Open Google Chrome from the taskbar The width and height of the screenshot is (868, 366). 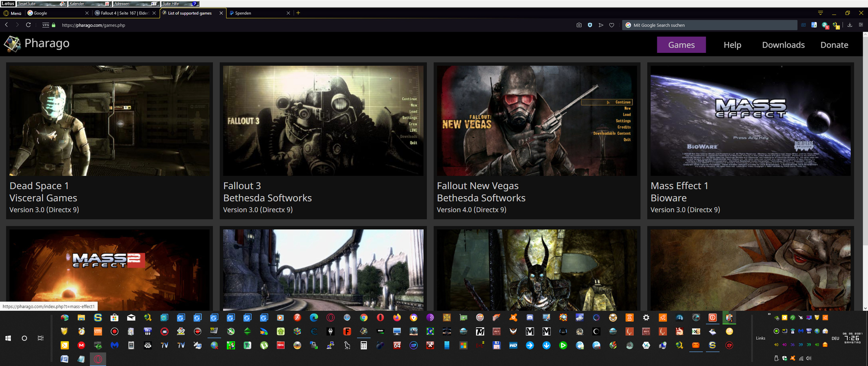point(363,318)
